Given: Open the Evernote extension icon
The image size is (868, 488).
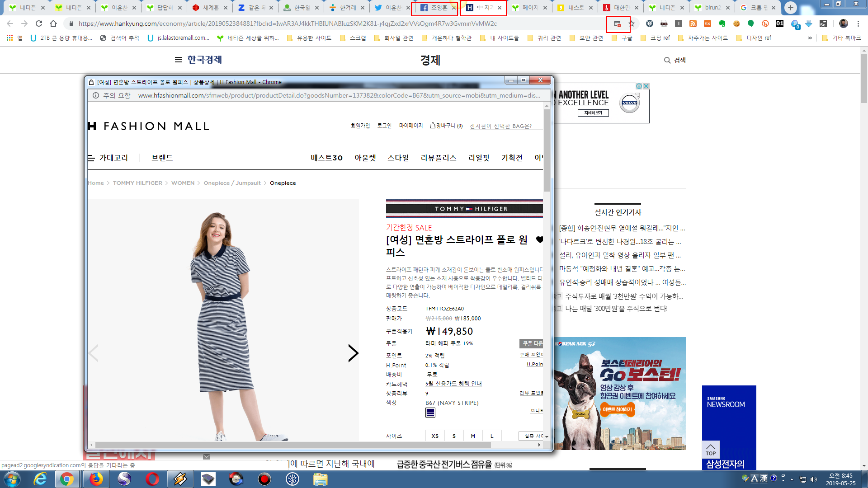Looking at the screenshot, I should point(722,23).
